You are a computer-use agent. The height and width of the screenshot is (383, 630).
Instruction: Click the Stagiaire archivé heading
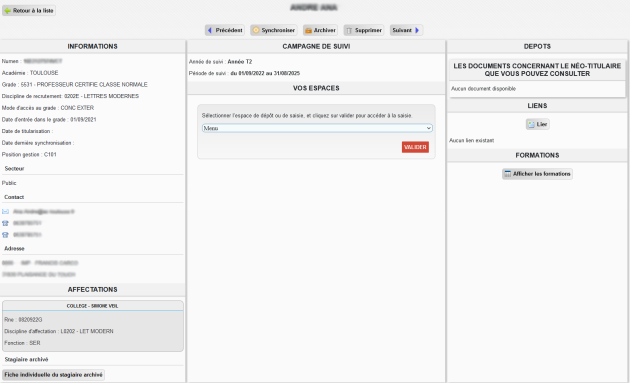pos(27,359)
